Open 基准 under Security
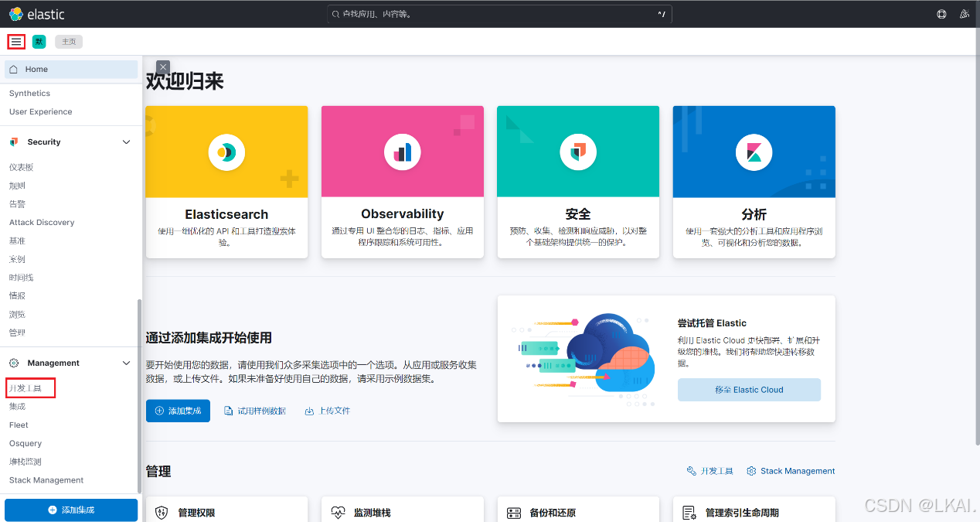980x522 pixels. click(17, 241)
